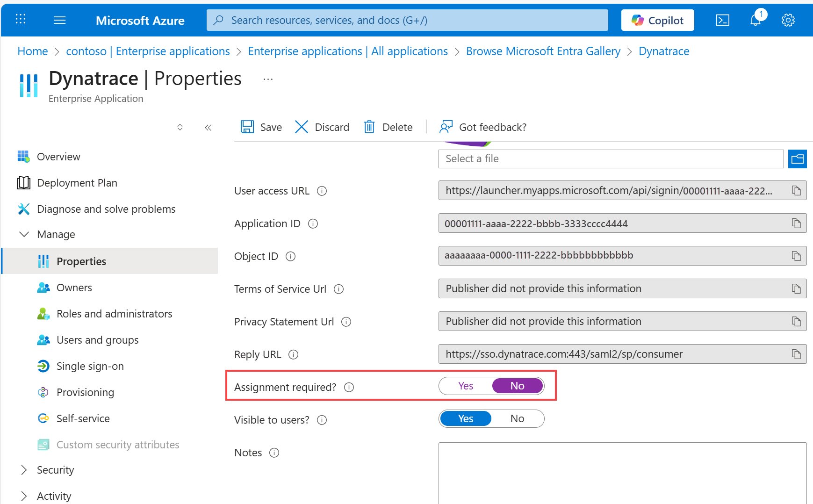
Task: Show info for User access URL
Action: (x=322, y=191)
